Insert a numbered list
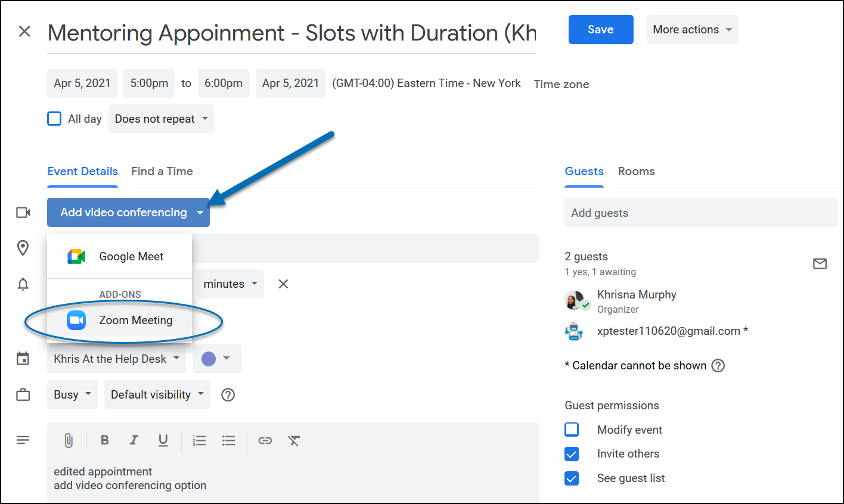Image resolution: width=844 pixels, height=504 pixels. (199, 440)
